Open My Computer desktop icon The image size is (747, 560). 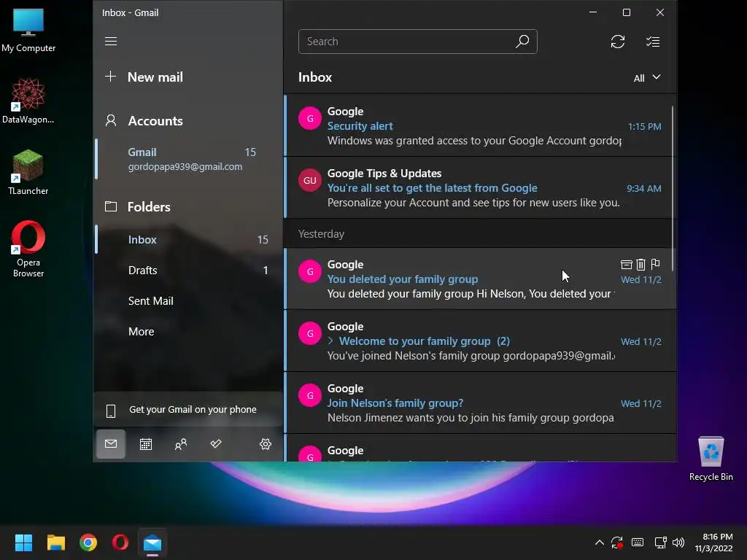coord(28,29)
